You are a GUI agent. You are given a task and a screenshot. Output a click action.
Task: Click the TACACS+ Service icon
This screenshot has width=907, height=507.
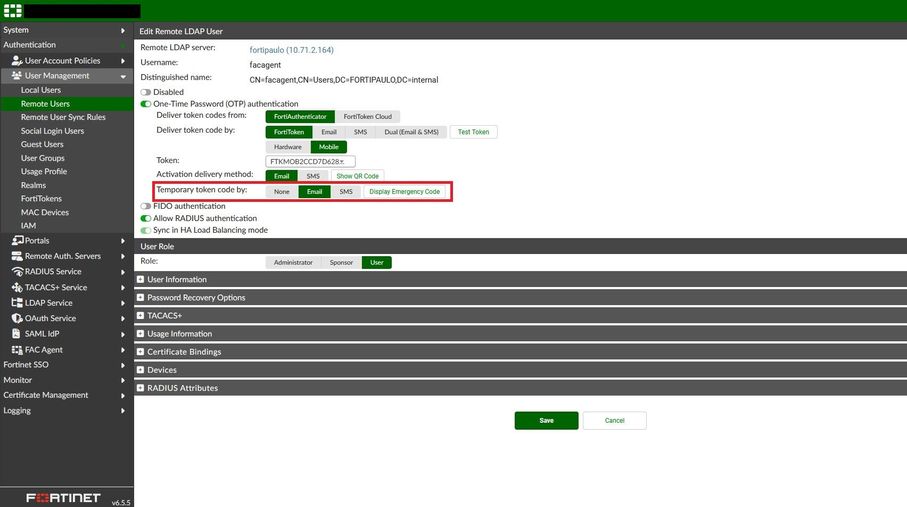tap(17, 287)
